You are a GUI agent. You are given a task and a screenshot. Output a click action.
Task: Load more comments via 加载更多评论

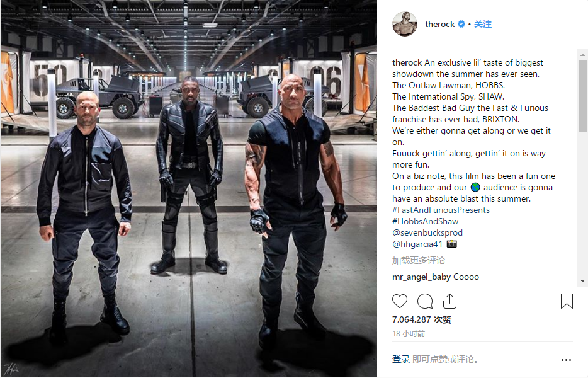point(419,260)
